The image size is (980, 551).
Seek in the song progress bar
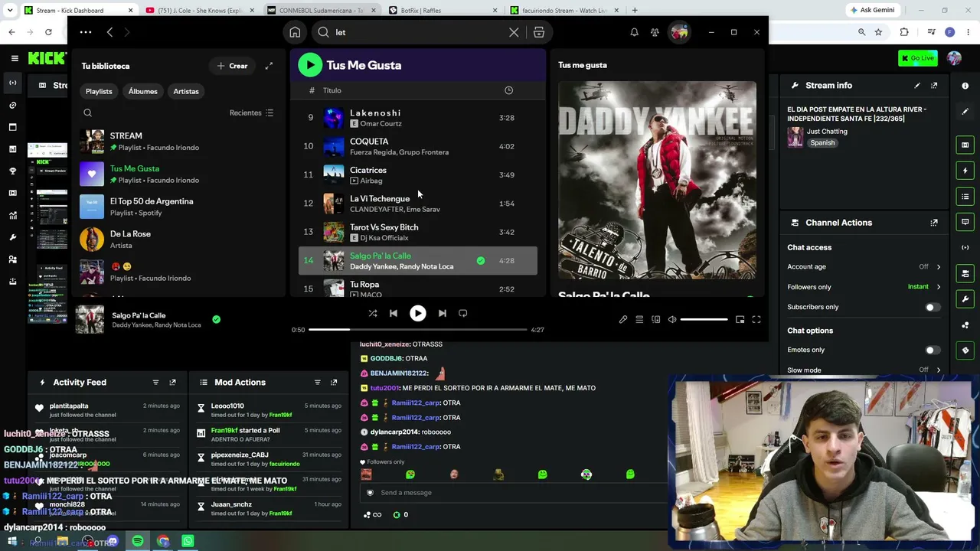coord(418,330)
